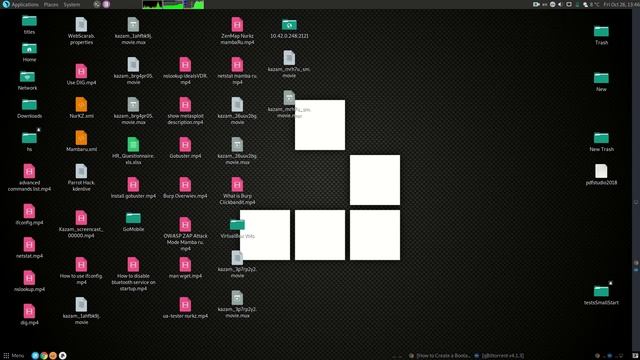Viewport: 640px width, 360px height.
Task: Select kazam_brg4pr05.movie file
Action: click(133, 71)
